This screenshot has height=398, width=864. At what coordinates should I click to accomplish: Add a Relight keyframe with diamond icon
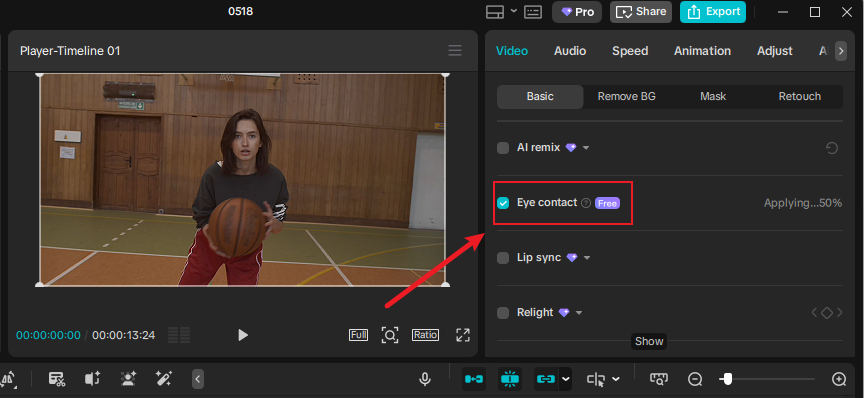click(x=827, y=313)
